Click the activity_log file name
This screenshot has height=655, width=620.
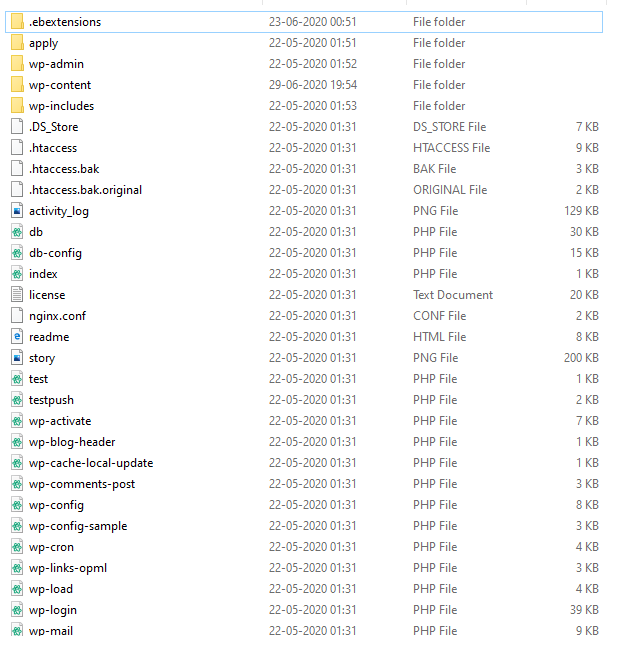pyautogui.click(x=58, y=211)
